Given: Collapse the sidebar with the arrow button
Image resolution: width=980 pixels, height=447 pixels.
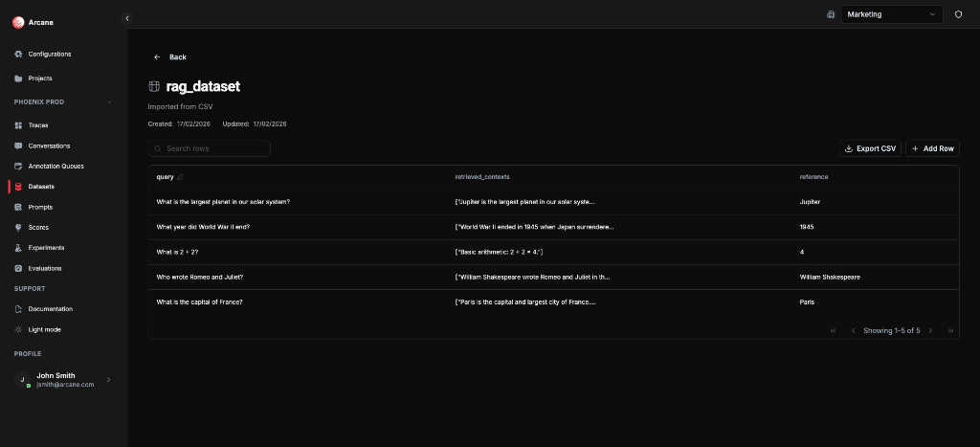Looking at the screenshot, I should [127, 19].
